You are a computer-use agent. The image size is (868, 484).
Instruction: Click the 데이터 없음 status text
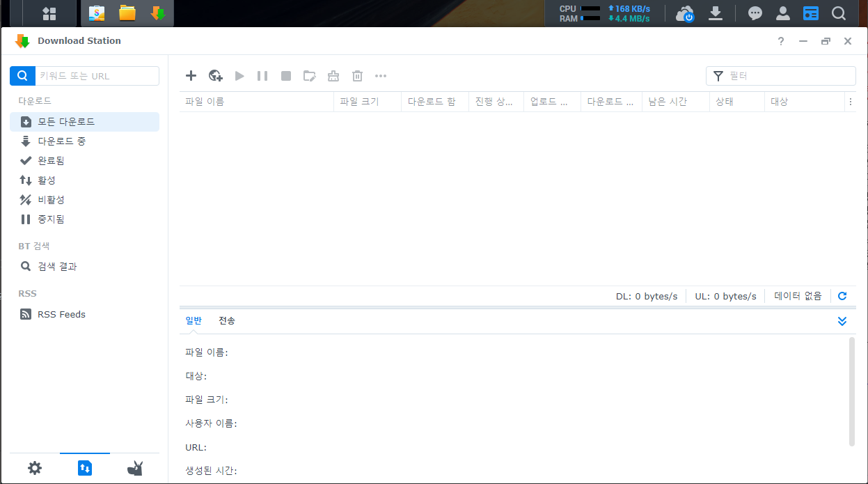click(798, 296)
